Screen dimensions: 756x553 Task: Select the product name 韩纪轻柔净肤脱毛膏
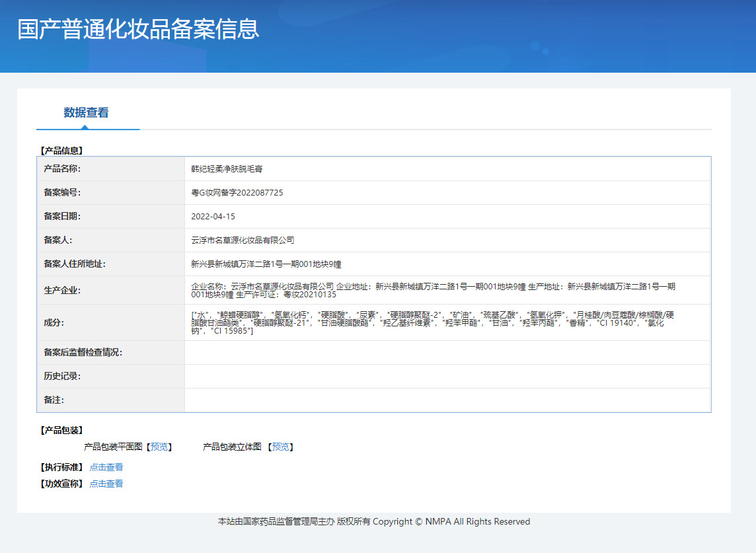point(227,169)
